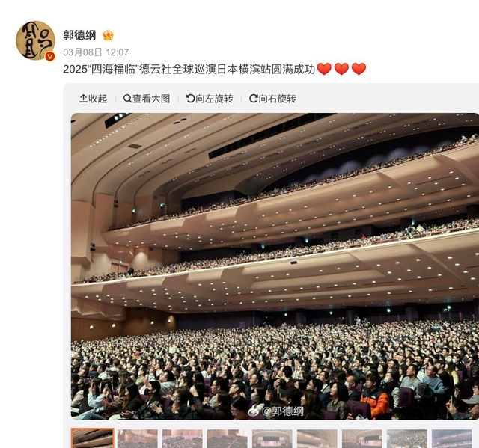Rotate the photo right with 向右旋转

(x=272, y=99)
